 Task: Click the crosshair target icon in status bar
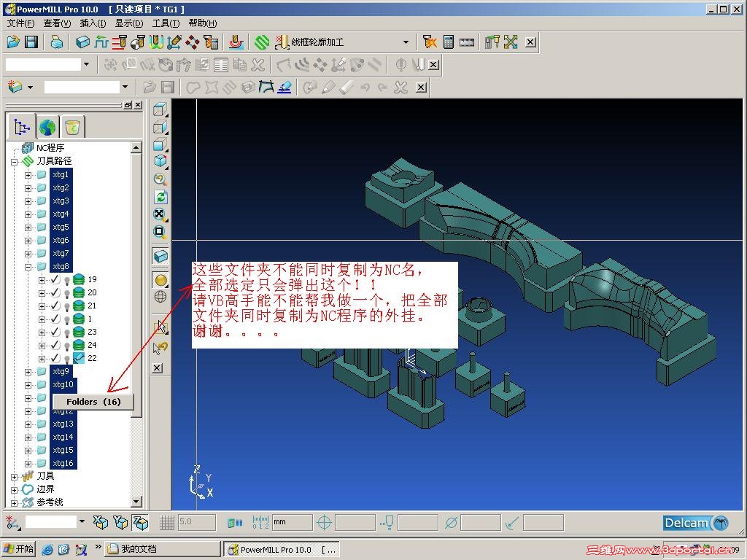(324, 523)
